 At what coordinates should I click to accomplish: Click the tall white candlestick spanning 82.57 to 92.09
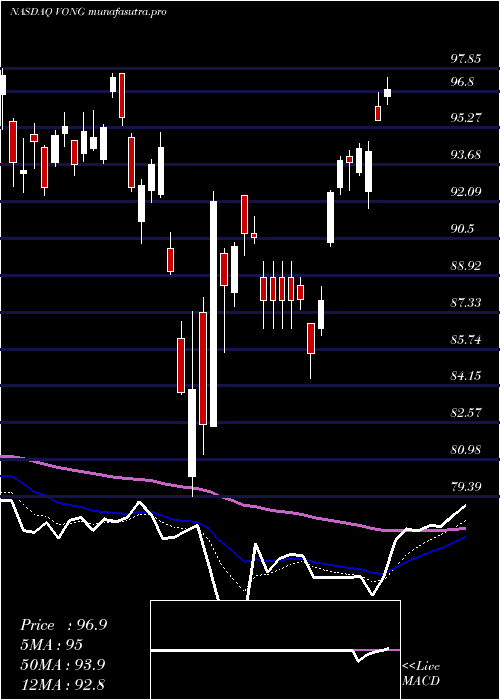pyautogui.click(x=213, y=314)
